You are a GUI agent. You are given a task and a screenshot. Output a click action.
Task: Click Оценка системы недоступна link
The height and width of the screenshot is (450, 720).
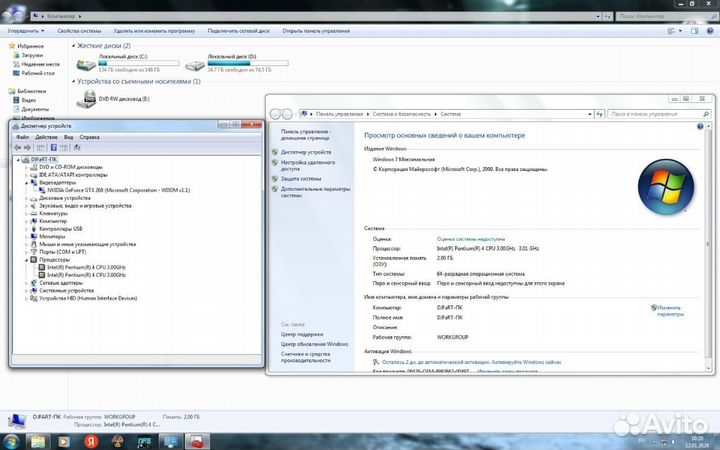(x=471, y=239)
